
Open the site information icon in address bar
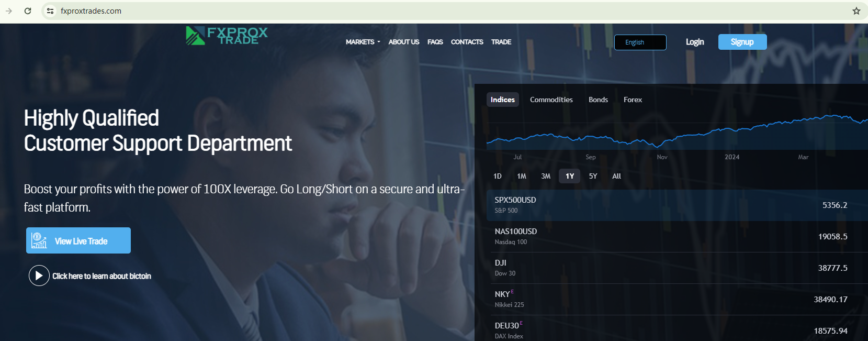click(50, 11)
